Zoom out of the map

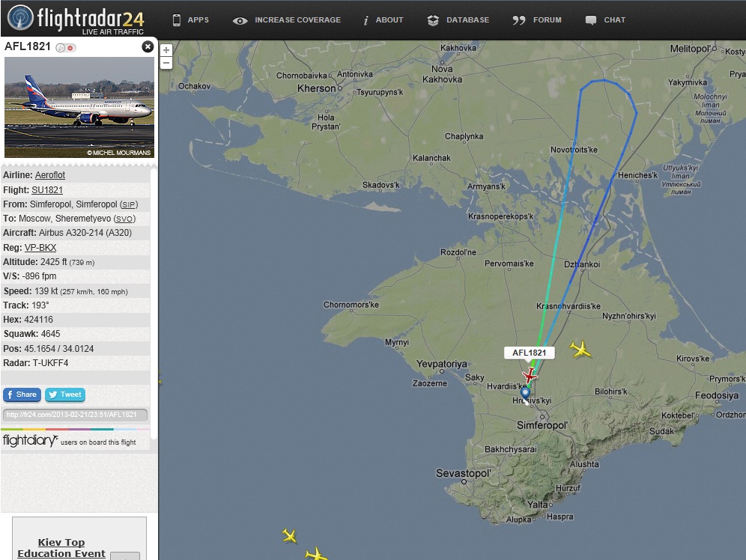tap(166, 63)
